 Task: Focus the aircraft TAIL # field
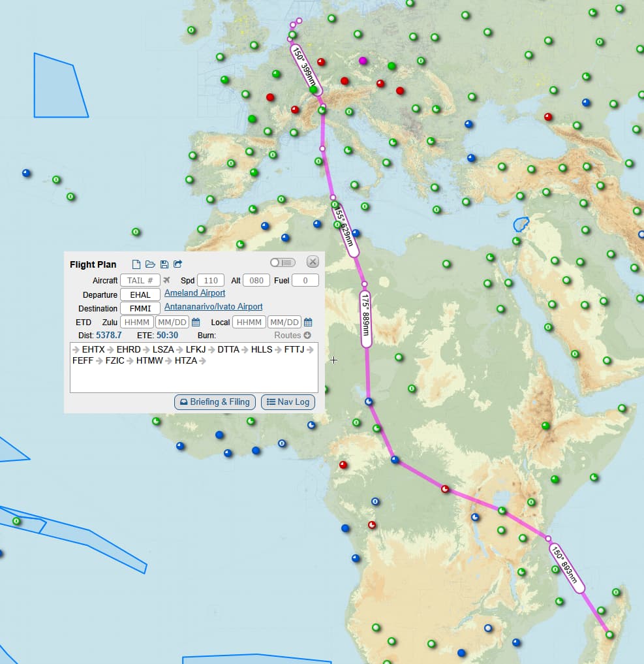coord(140,280)
